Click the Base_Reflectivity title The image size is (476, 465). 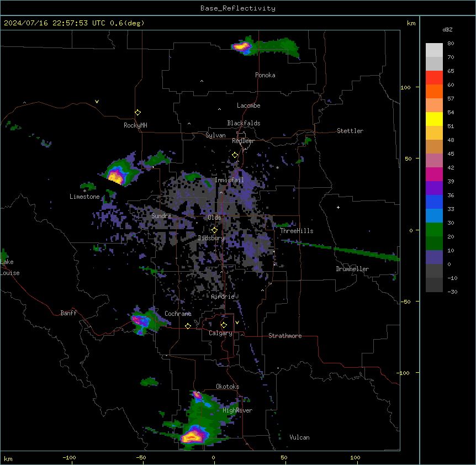(238, 8)
